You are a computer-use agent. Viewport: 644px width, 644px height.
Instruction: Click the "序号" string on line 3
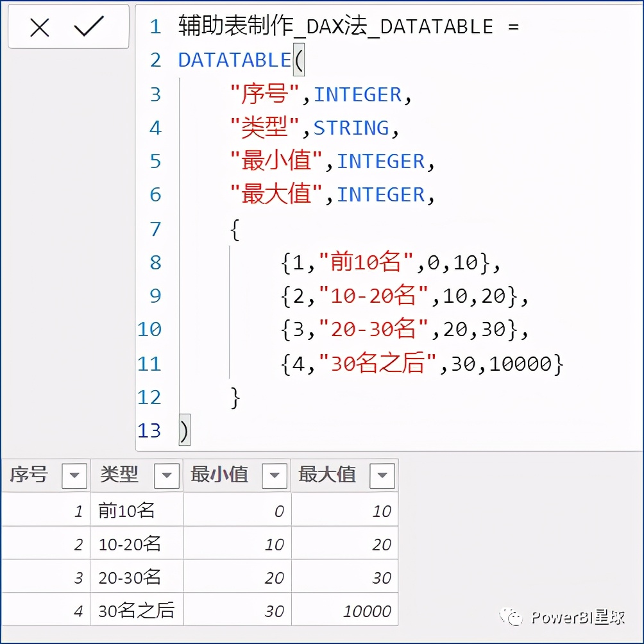(x=264, y=94)
